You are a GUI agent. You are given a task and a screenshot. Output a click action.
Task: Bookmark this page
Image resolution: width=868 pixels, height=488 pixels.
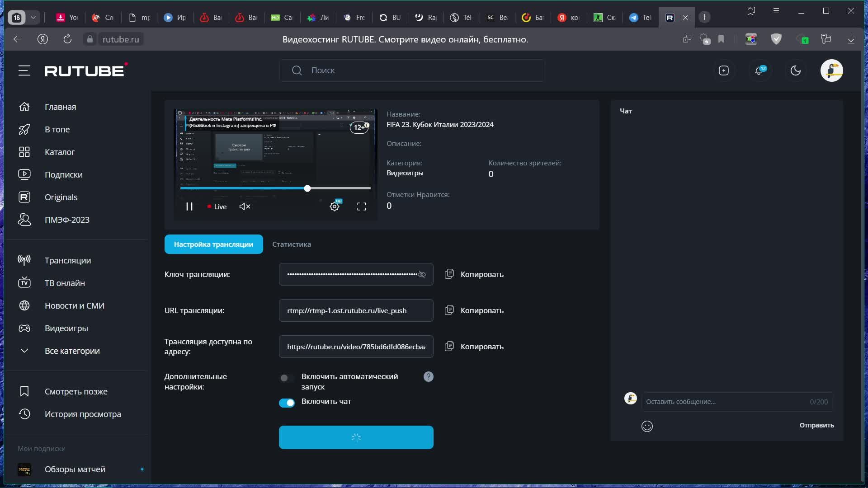click(x=721, y=39)
